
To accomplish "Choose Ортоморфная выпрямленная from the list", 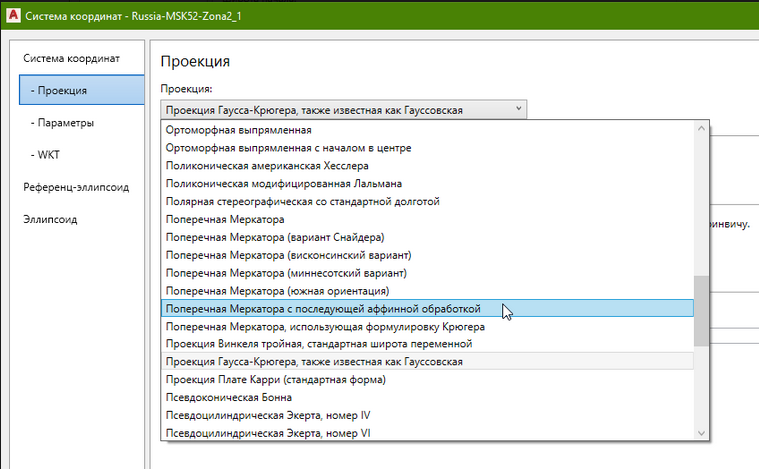I will [239, 130].
